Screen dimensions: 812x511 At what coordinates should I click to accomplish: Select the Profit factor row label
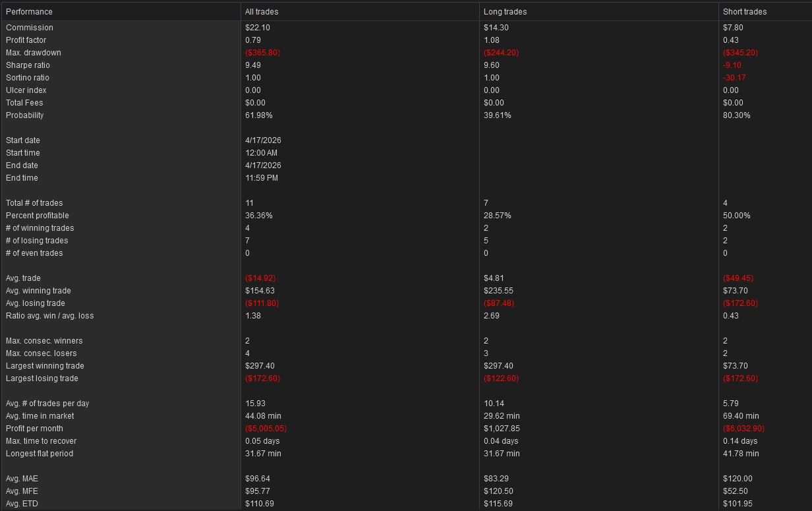tap(26, 40)
